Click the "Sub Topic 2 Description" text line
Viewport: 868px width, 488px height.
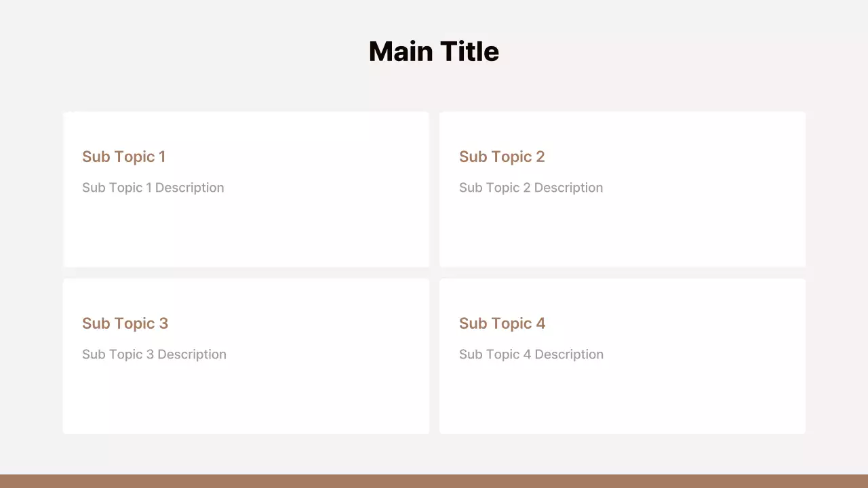(x=530, y=188)
